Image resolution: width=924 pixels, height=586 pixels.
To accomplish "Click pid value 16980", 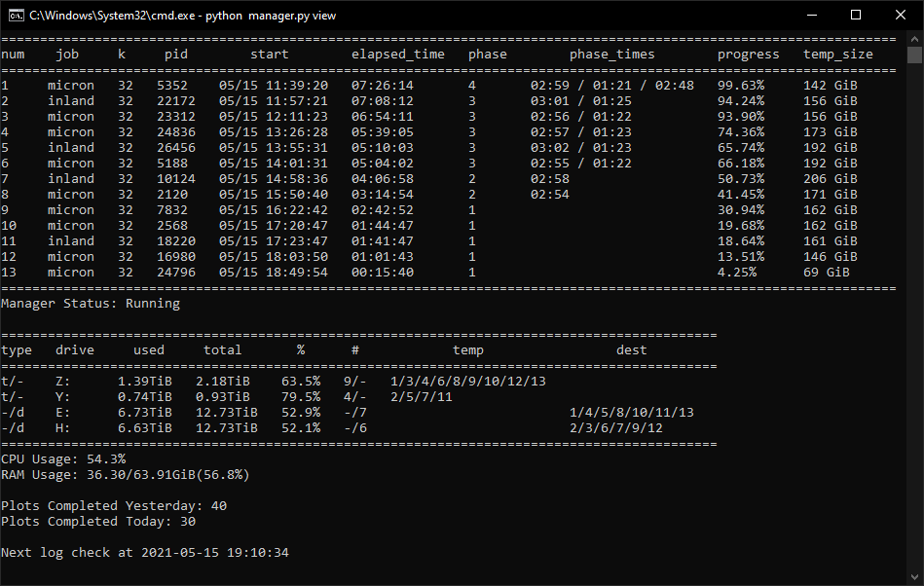I will point(175,257).
